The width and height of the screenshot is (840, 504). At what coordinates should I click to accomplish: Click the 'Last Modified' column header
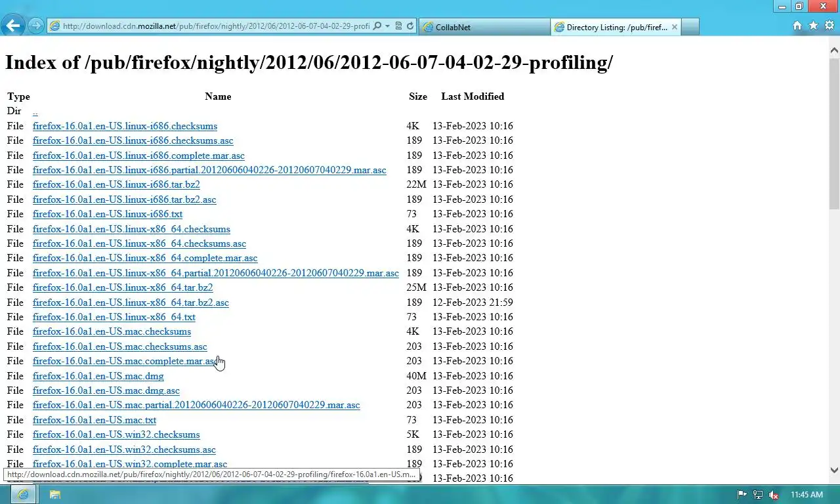click(x=472, y=96)
